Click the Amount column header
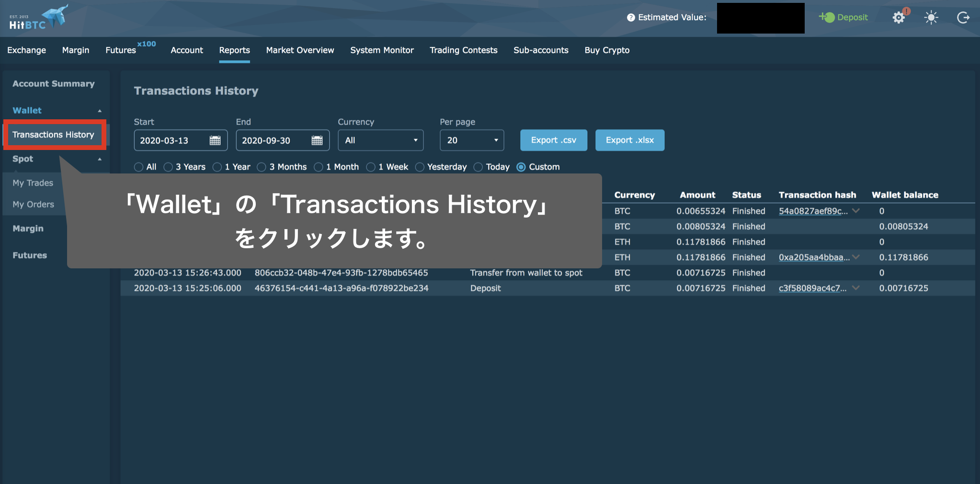The height and width of the screenshot is (484, 980). point(697,195)
